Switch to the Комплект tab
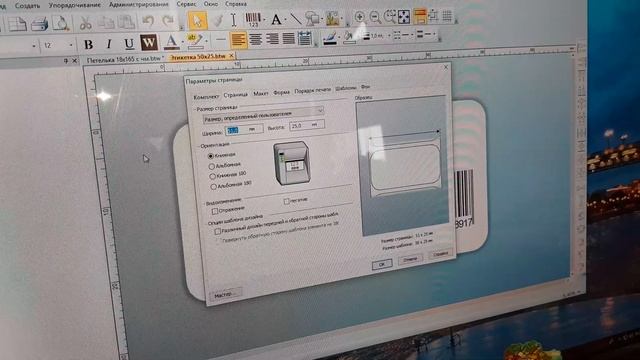Image resolution: width=640 pixels, height=360 pixels. [206, 97]
